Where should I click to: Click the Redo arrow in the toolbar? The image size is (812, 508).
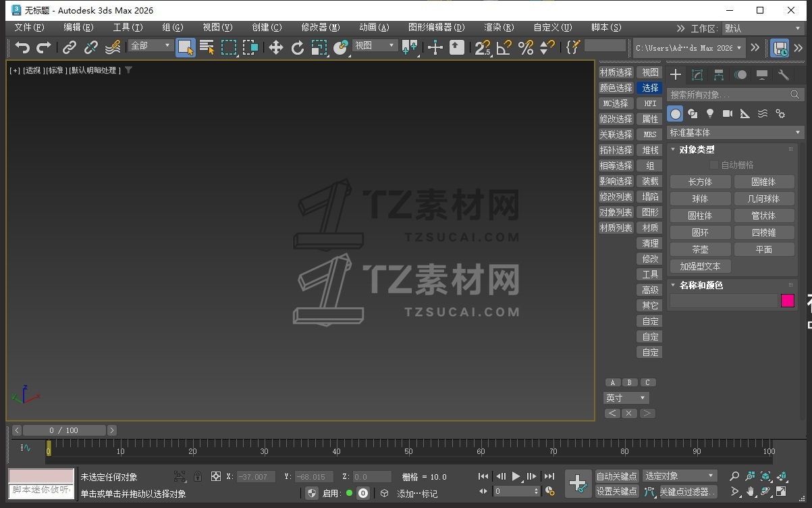44,47
